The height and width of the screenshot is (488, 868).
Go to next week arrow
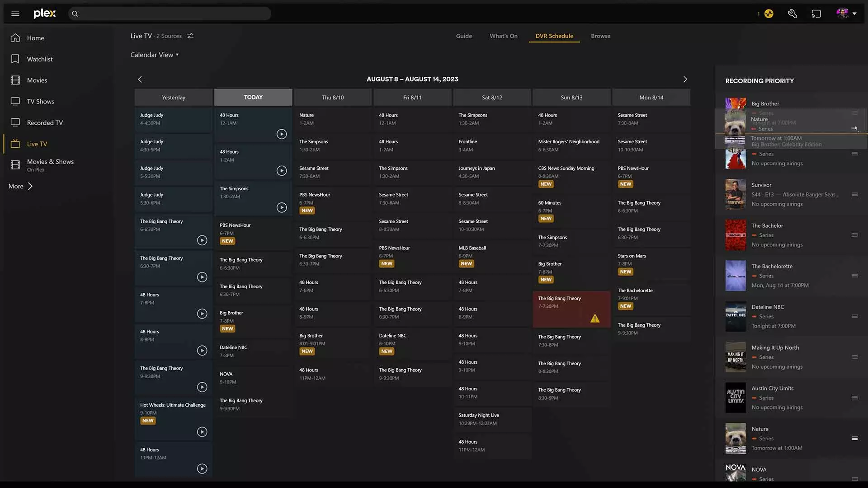pos(685,79)
